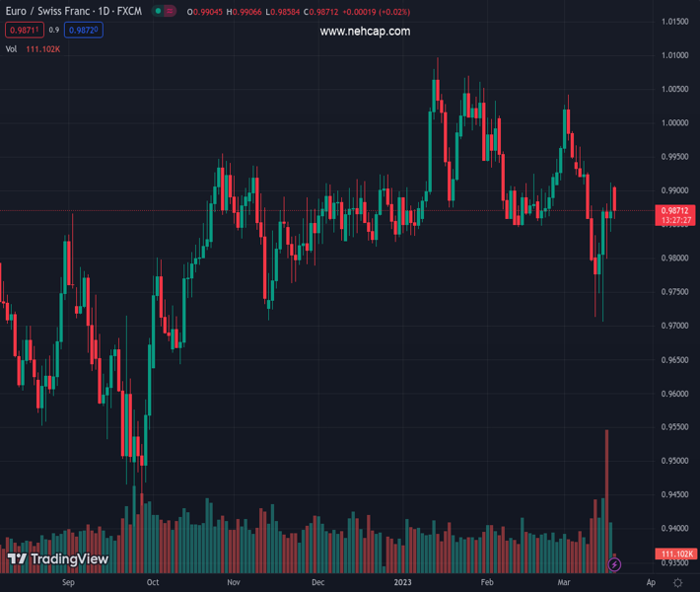Click the Oct label on time axis

point(153,583)
